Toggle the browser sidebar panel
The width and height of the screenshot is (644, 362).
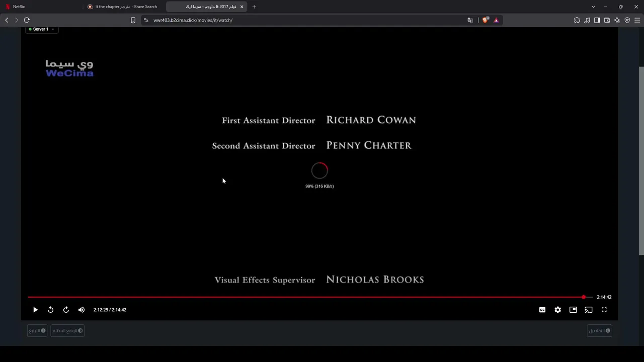[597, 20]
